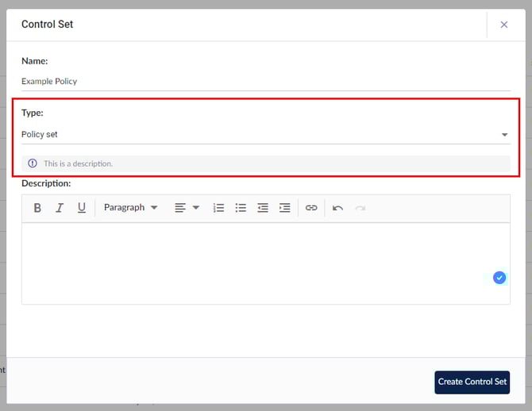Viewport: 532px width, 411px height.
Task: Close the Control Set dialog
Action: pos(503,25)
